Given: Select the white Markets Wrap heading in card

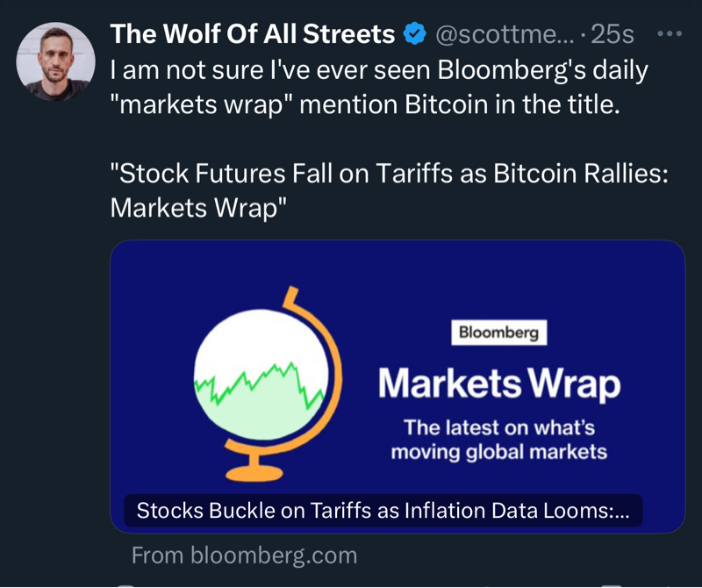Looking at the screenshot, I should click(x=499, y=384).
